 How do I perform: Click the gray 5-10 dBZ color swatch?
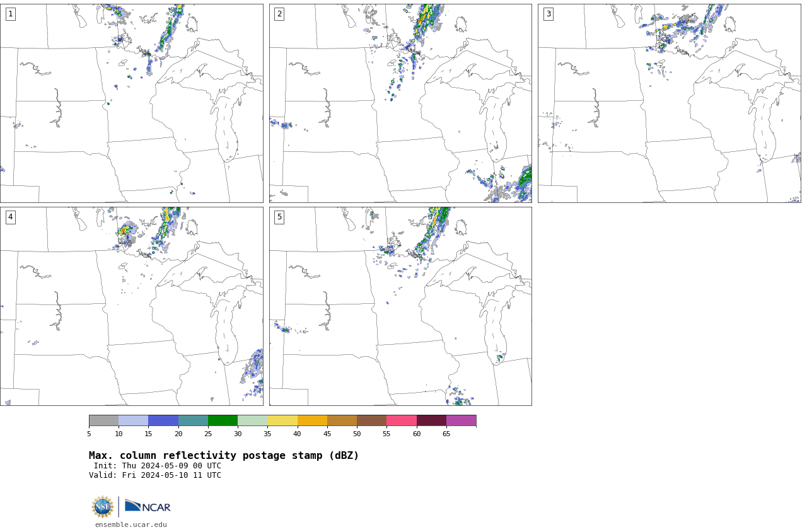(x=103, y=420)
